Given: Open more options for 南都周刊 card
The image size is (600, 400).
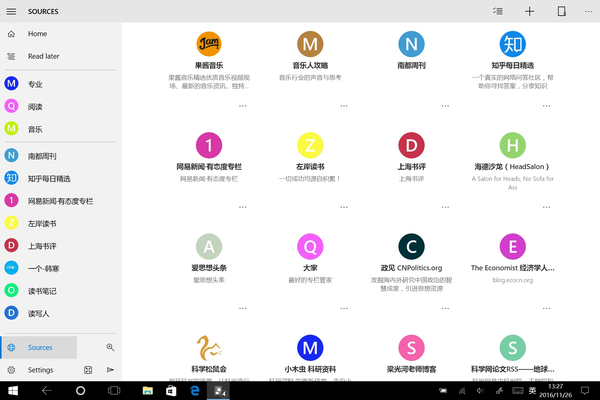Looking at the screenshot, I should 445,106.
